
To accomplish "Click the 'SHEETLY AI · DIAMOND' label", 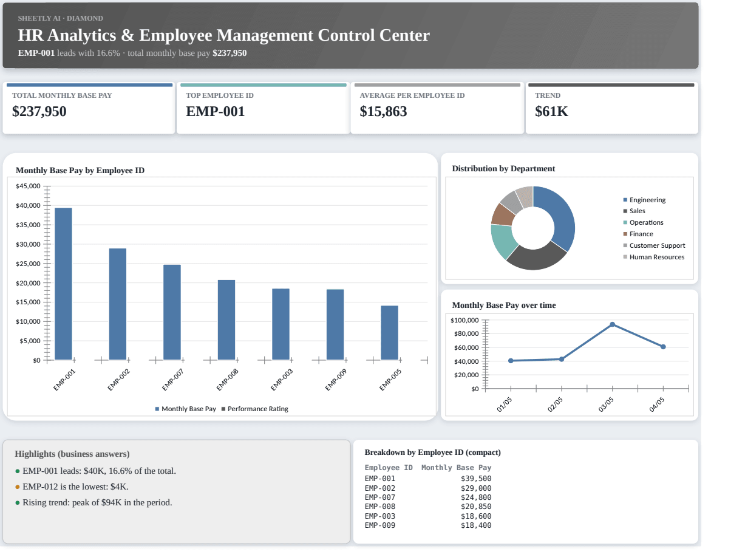I will pyautogui.click(x=61, y=18).
